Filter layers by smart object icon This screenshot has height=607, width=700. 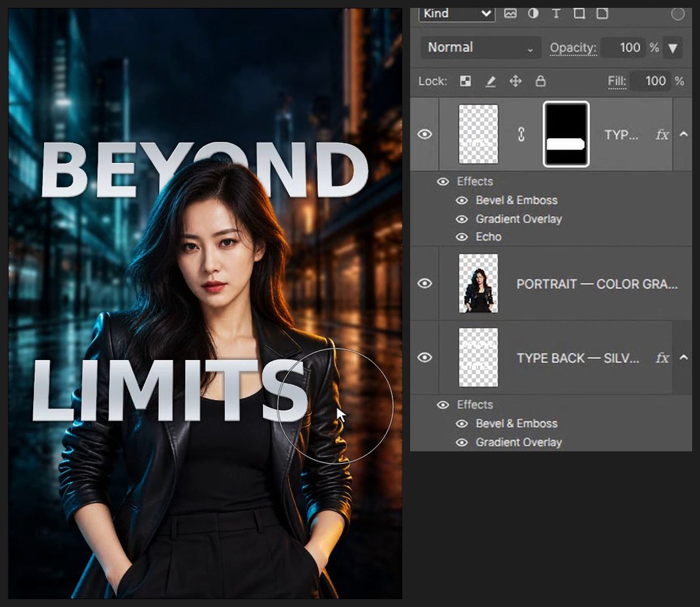pos(602,13)
